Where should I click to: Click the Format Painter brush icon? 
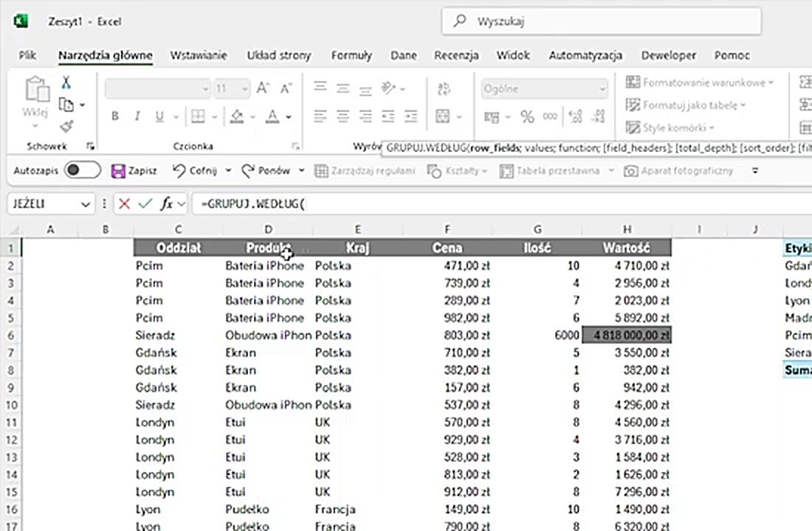66,126
